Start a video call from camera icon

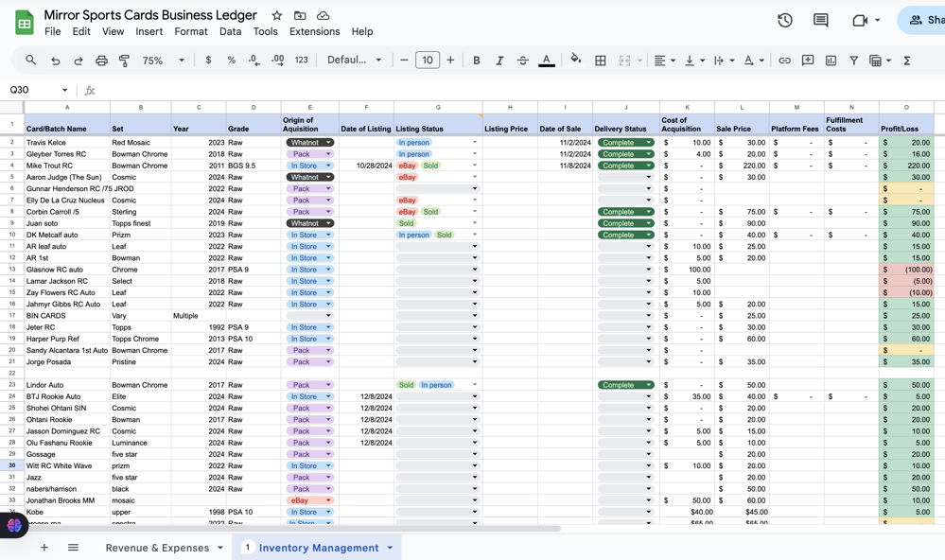[860, 21]
